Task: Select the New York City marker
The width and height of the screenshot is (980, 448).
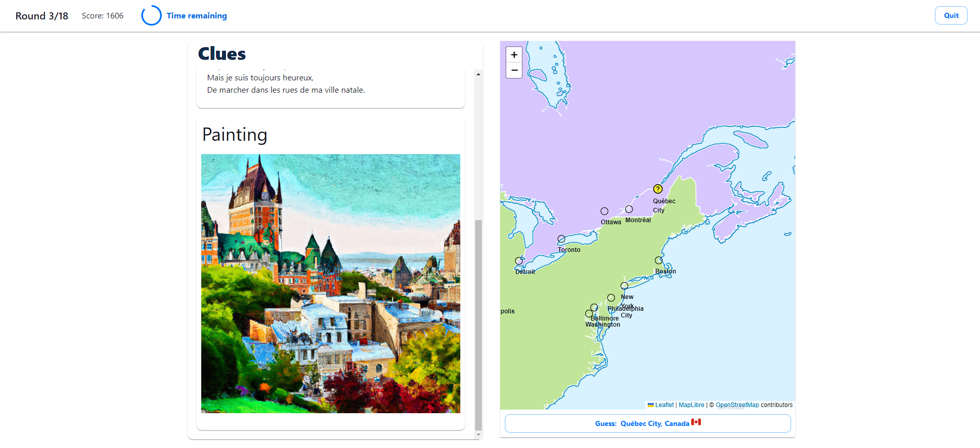Action: pos(624,286)
